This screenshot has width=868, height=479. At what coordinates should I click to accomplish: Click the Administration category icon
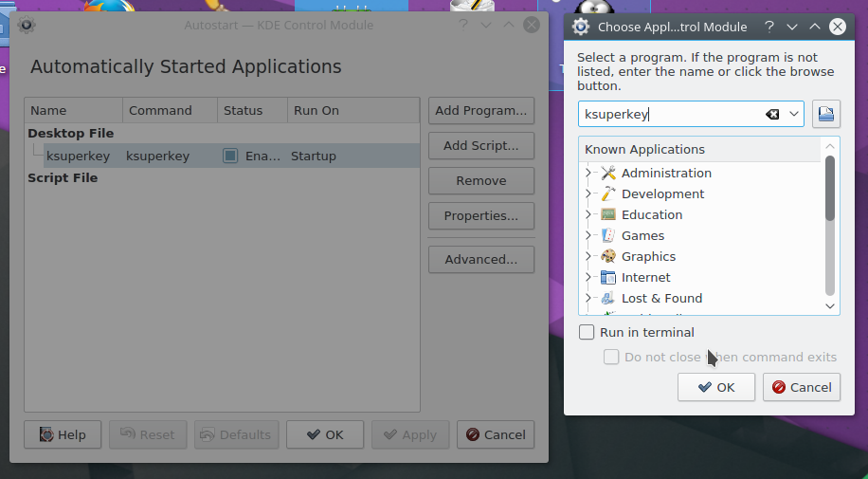[x=608, y=173]
